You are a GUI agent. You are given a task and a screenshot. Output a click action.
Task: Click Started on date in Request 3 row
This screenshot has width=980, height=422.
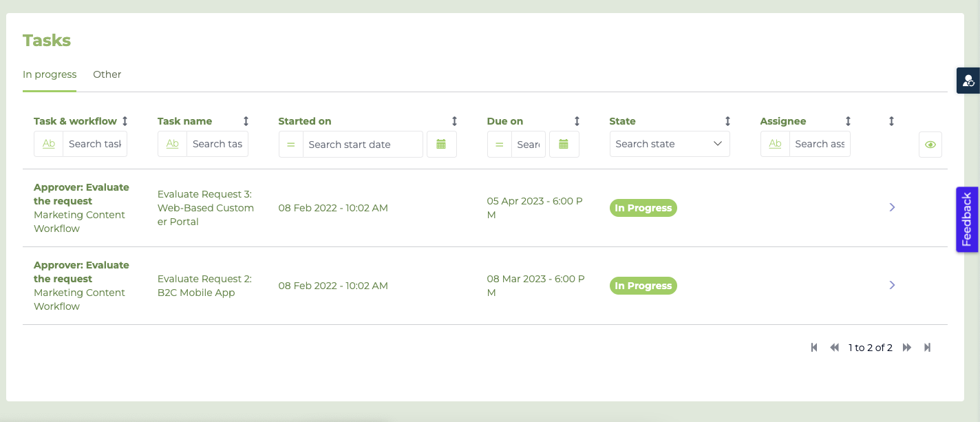click(333, 208)
